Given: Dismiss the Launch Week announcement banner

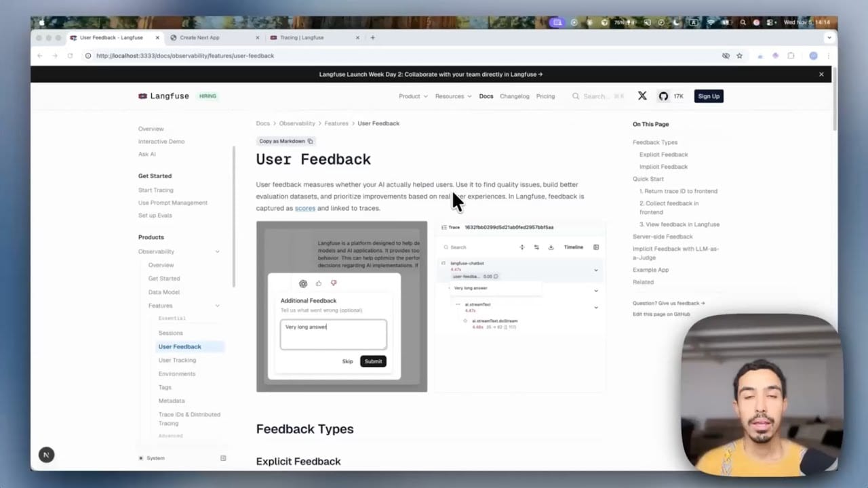Looking at the screenshot, I should [x=821, y=75].
